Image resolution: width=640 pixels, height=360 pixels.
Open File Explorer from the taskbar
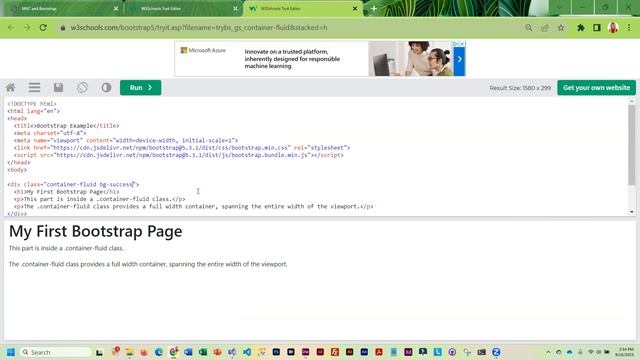[x=129, y=352]
